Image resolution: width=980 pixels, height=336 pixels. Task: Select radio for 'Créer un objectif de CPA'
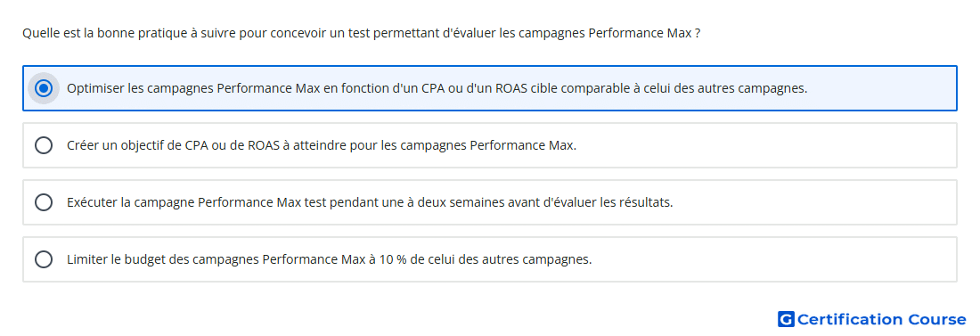tap(44, 145)
